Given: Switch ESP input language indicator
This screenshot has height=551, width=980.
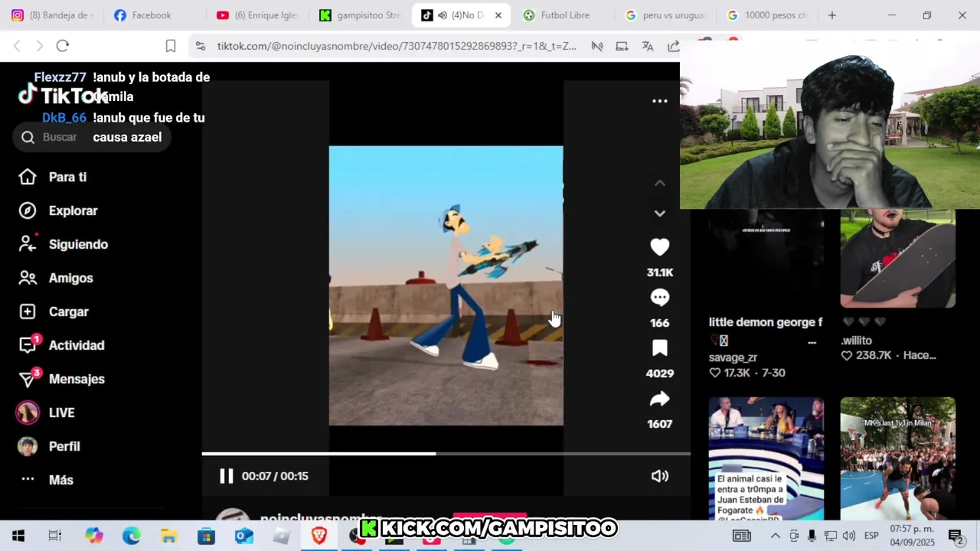Looking at the screenshot, I should coord(871,536).
